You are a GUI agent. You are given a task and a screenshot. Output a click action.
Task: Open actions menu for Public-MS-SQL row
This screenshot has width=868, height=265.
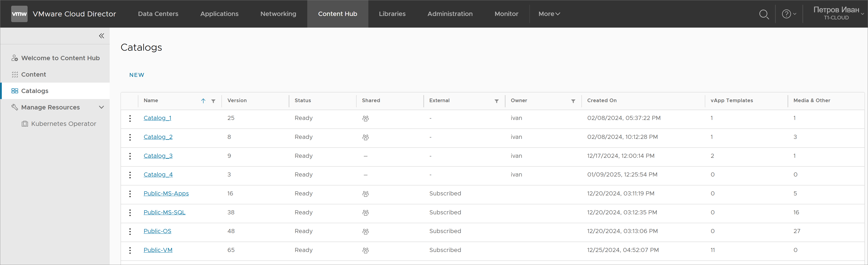point(130,212)
